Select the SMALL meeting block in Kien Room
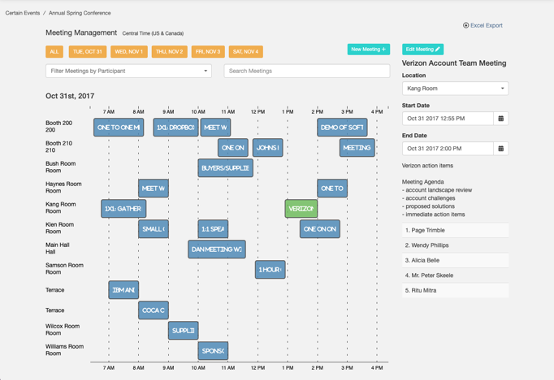The height and width of the screenshot is (380, 554). [x=153, y=229]
